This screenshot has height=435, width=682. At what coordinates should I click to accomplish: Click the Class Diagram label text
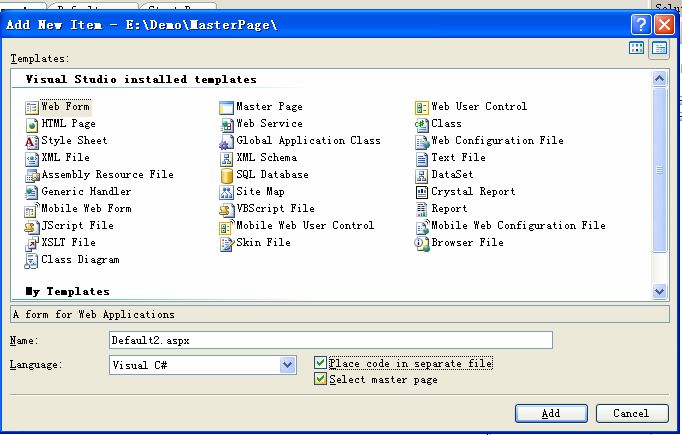80,260
